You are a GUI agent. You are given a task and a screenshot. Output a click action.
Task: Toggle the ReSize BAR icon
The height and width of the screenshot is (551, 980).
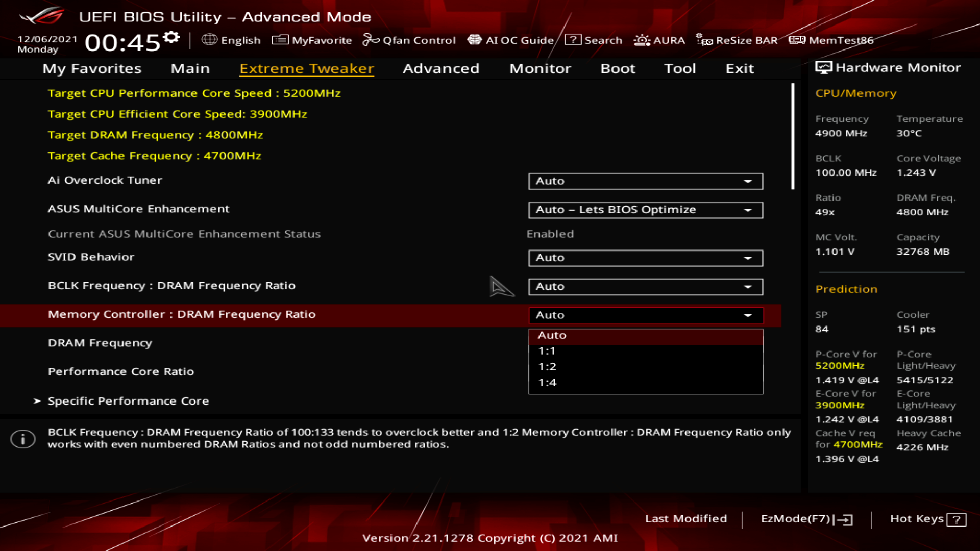click(704, 40)
